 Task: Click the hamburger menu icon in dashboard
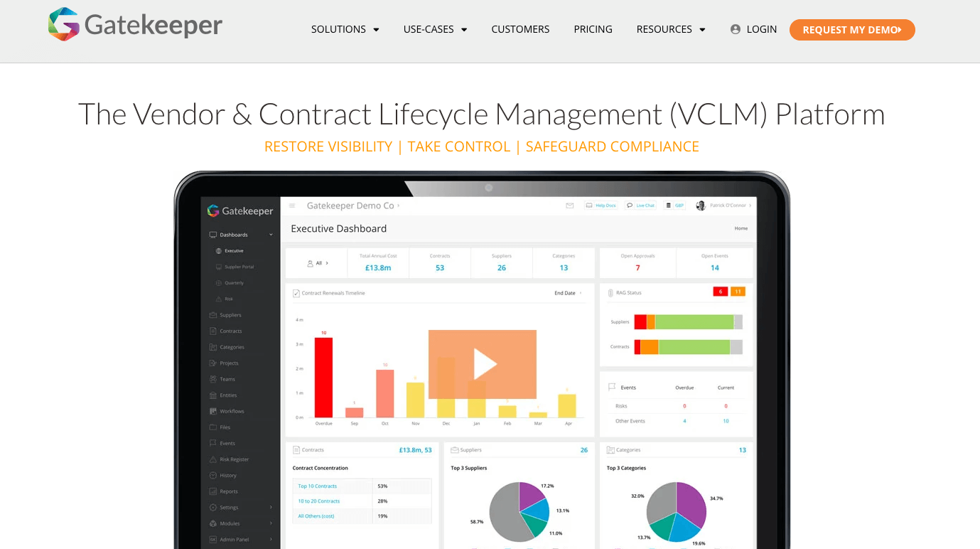click(x=292, y=206)
